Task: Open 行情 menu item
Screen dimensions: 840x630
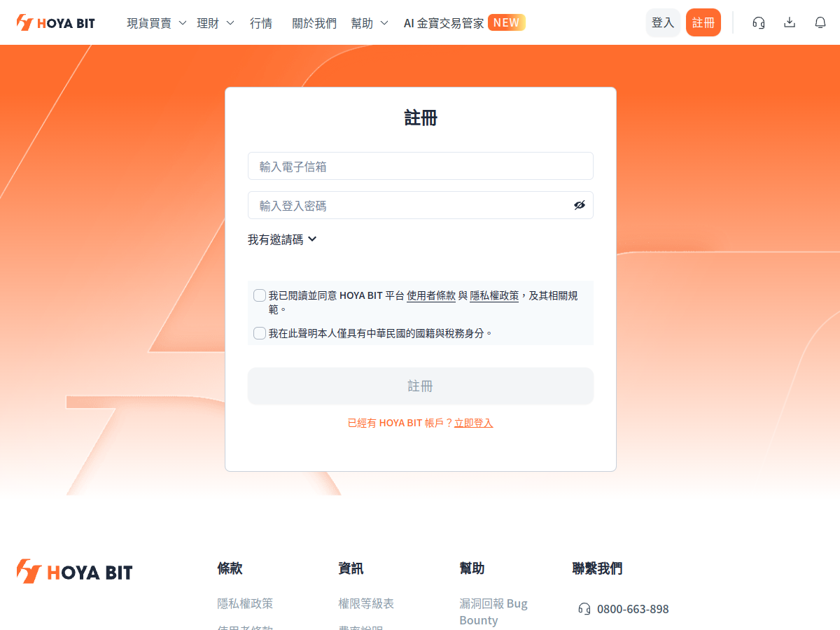Action: [261, 23]
